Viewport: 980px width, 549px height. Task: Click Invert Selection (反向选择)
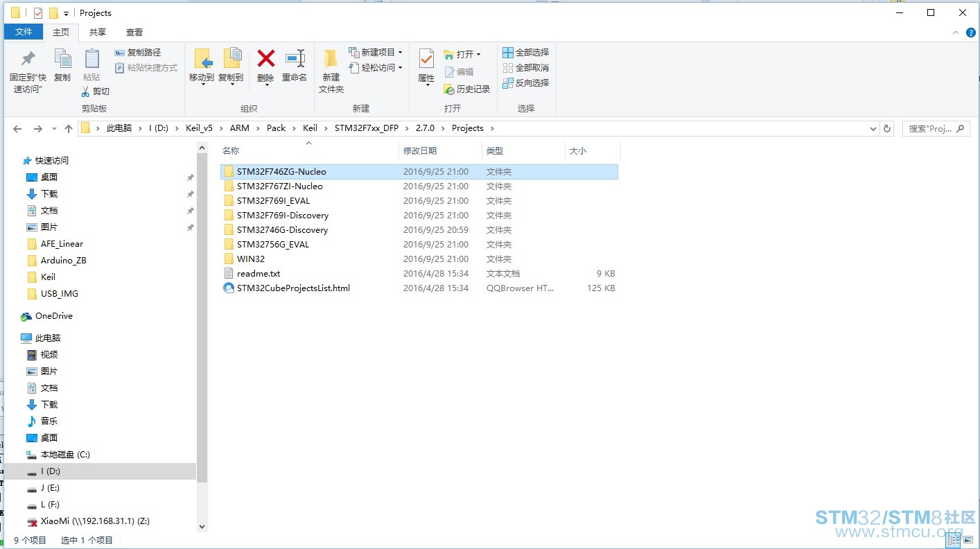526,83
